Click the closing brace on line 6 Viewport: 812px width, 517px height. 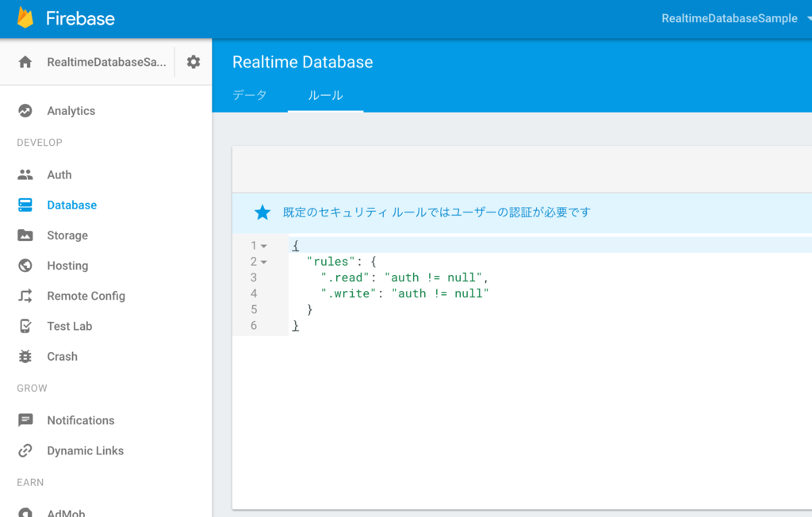[295, 326]
